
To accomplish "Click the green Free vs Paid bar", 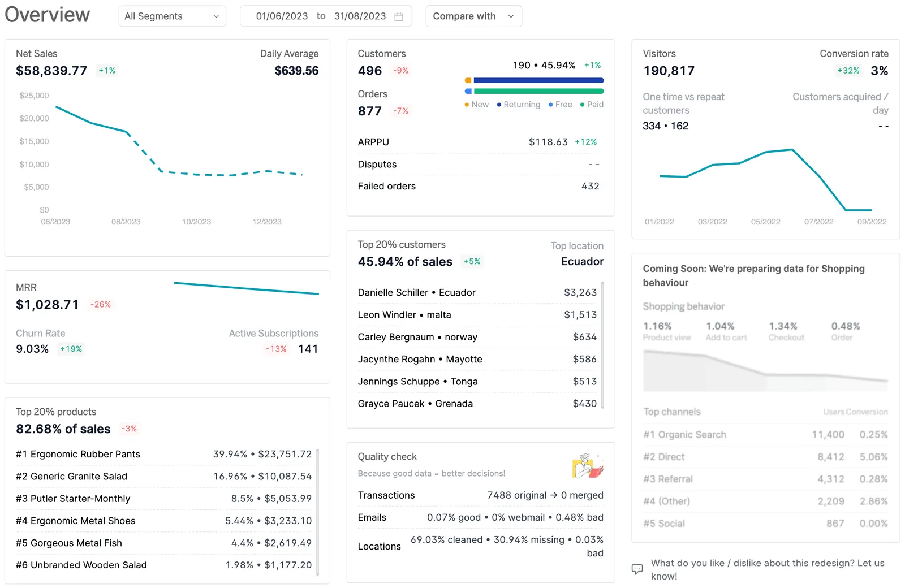I will 538,91.
